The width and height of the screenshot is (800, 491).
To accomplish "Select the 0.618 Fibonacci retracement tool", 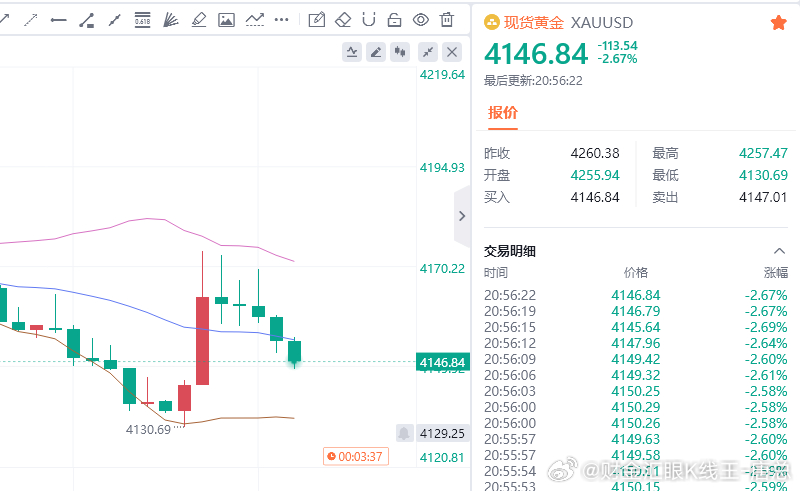I will [142, 20].
